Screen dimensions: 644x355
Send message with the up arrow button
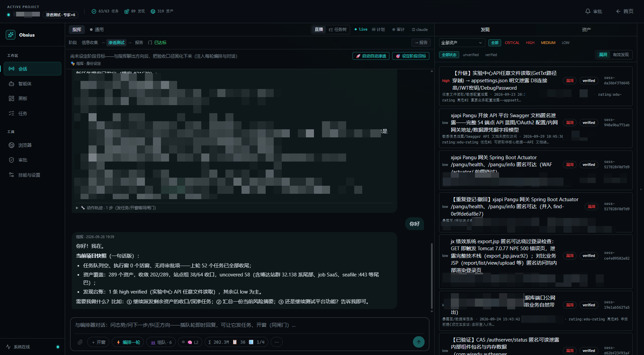[419, 342]
